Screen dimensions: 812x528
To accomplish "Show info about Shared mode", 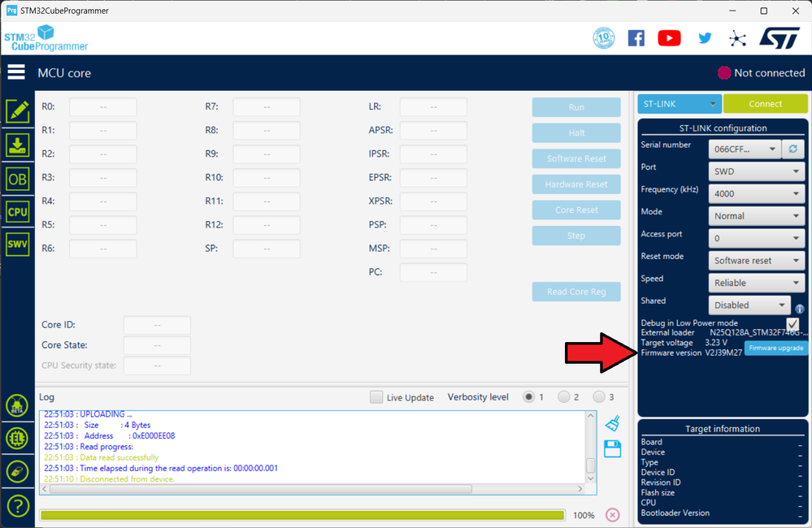I will 800,309.
